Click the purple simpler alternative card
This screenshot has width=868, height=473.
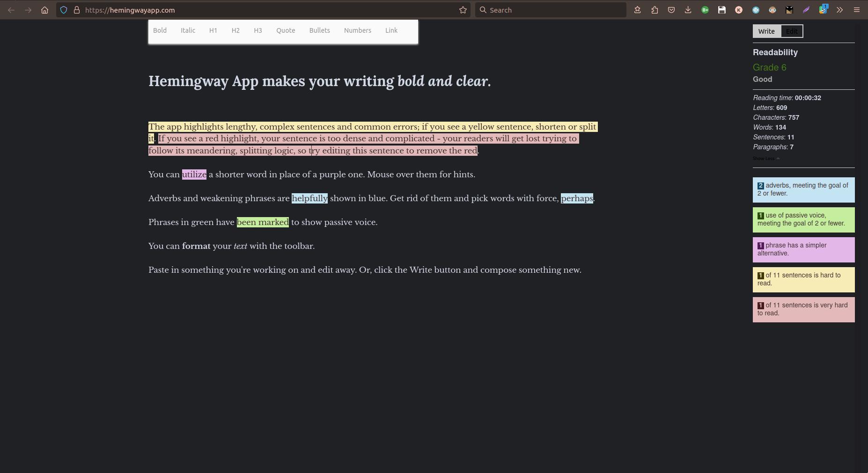point(803,249)
